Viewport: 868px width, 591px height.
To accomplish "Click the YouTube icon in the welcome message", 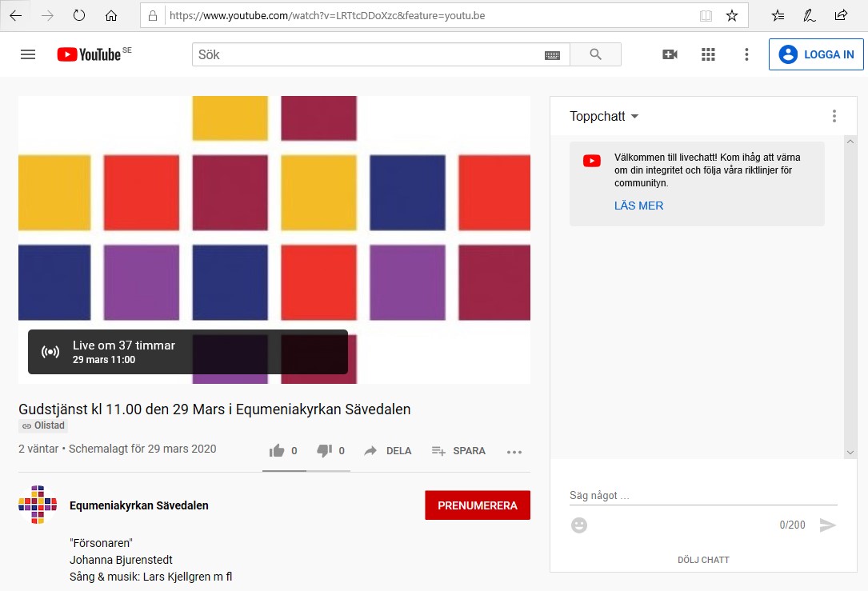I will coord(592,161).
